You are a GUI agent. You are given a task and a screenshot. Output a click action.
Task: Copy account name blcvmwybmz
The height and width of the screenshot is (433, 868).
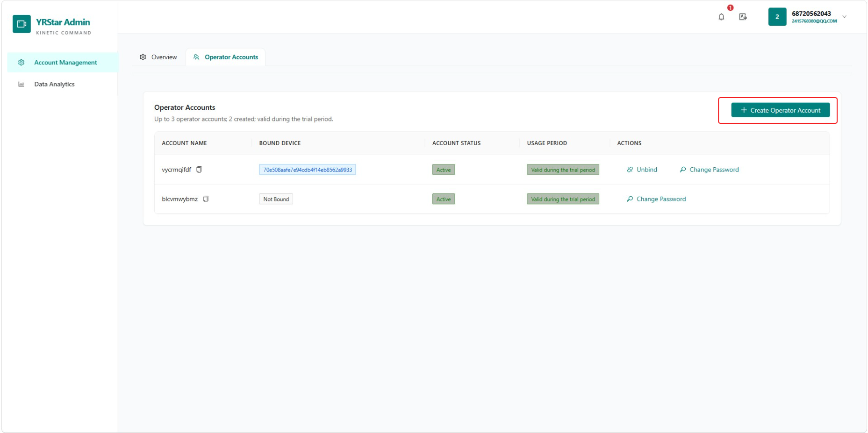coord(206,199)
